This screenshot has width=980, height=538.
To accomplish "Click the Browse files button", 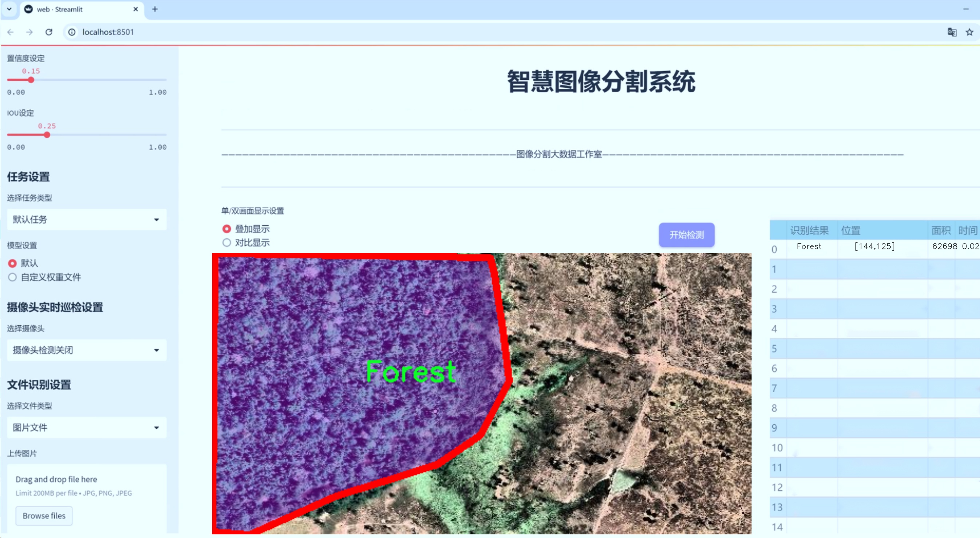I will [44, 516].
